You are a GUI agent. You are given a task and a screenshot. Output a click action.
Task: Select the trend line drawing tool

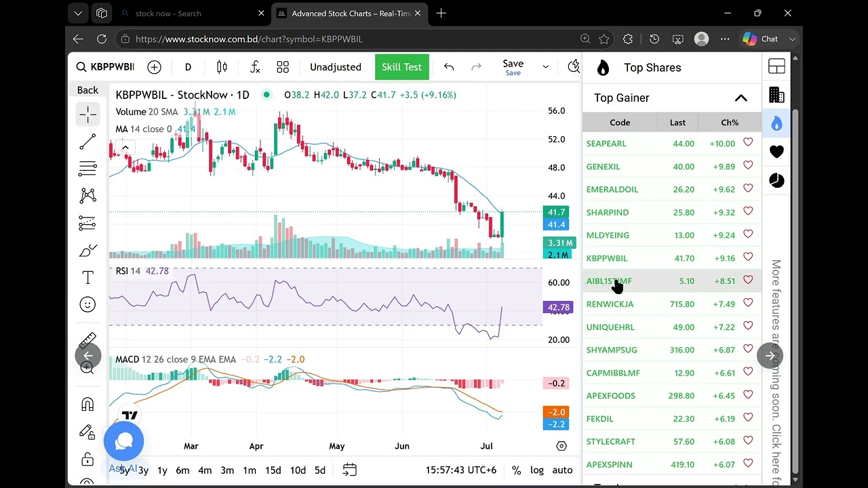pyautogui.click(x=87, y=142)
